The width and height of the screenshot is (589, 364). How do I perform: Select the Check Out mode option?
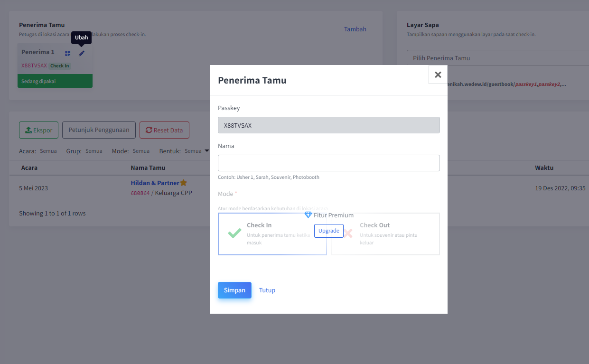(x=385, y=234)
